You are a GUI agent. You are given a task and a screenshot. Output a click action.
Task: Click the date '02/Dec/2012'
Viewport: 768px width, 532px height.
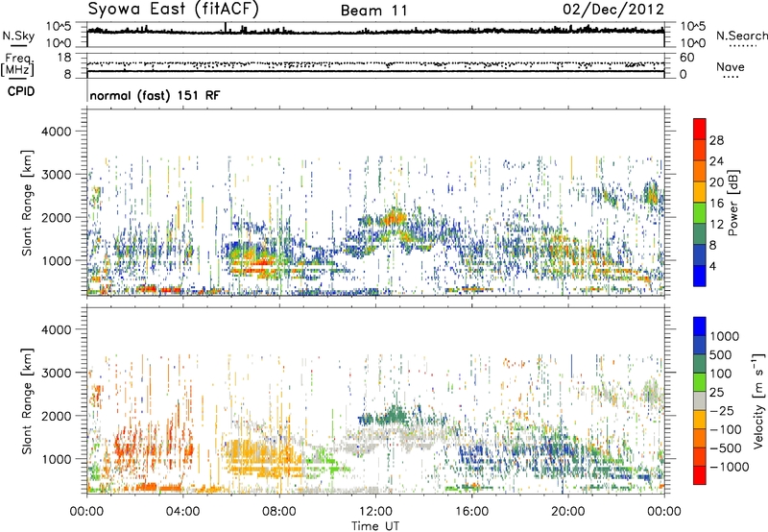[x=613, y=10]
